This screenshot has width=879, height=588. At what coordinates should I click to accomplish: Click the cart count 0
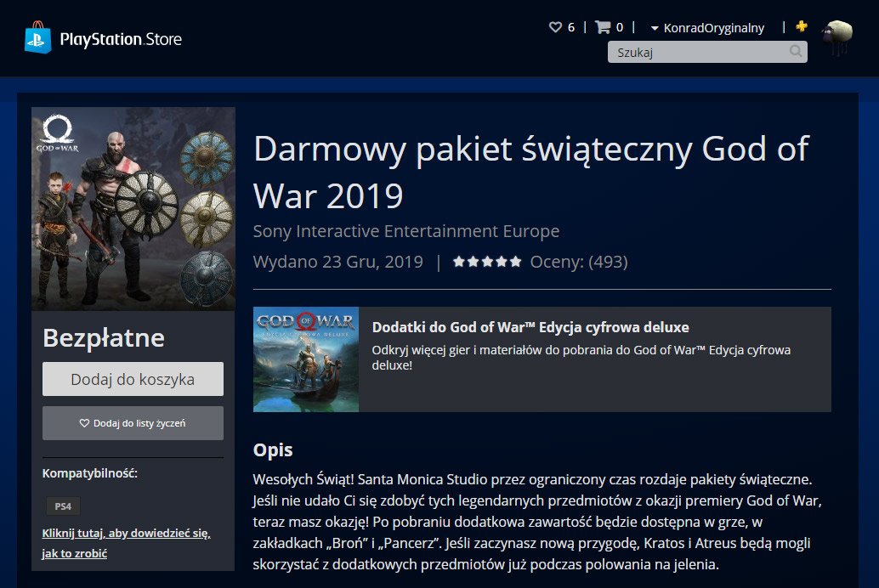[620, 27]
